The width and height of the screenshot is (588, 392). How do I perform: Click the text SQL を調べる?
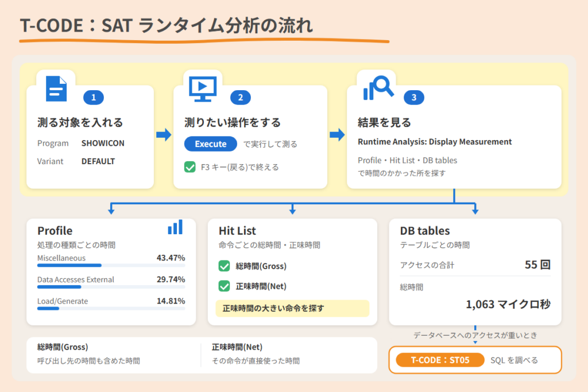point(514,360)
